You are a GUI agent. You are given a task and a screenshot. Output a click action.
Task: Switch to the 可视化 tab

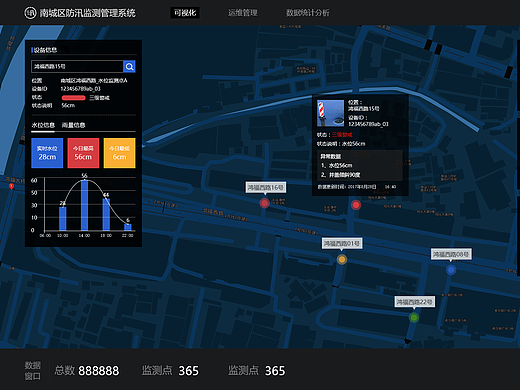[185, 13]
